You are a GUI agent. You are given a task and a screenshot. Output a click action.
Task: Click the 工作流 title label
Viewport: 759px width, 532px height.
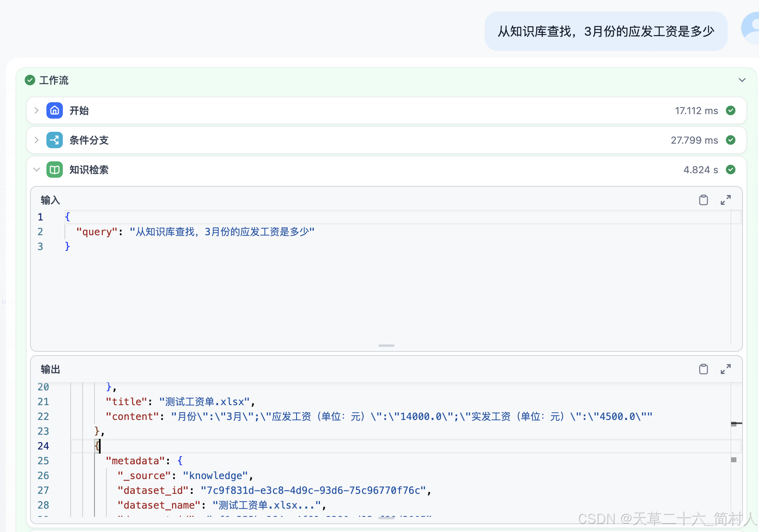(54, 80)
